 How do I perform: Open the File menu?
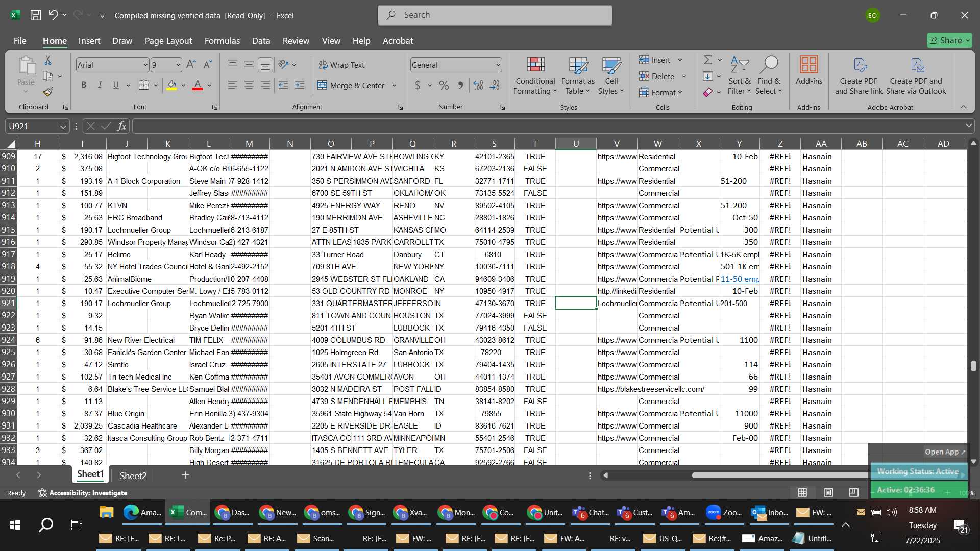point(20,41)
